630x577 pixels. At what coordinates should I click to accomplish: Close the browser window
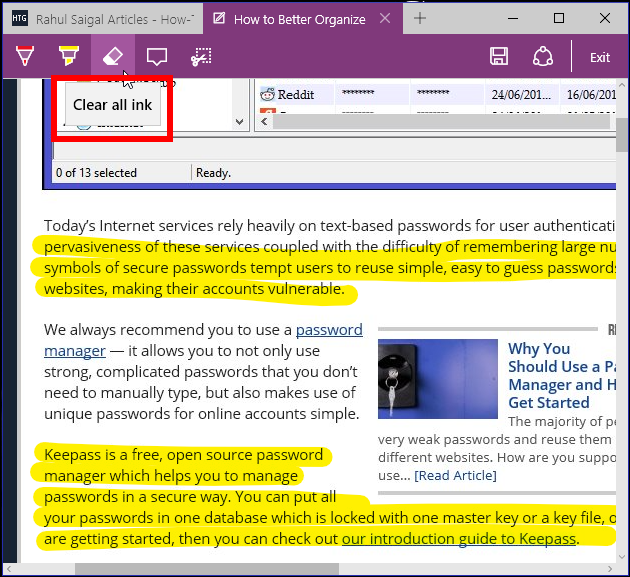point(605,18)
